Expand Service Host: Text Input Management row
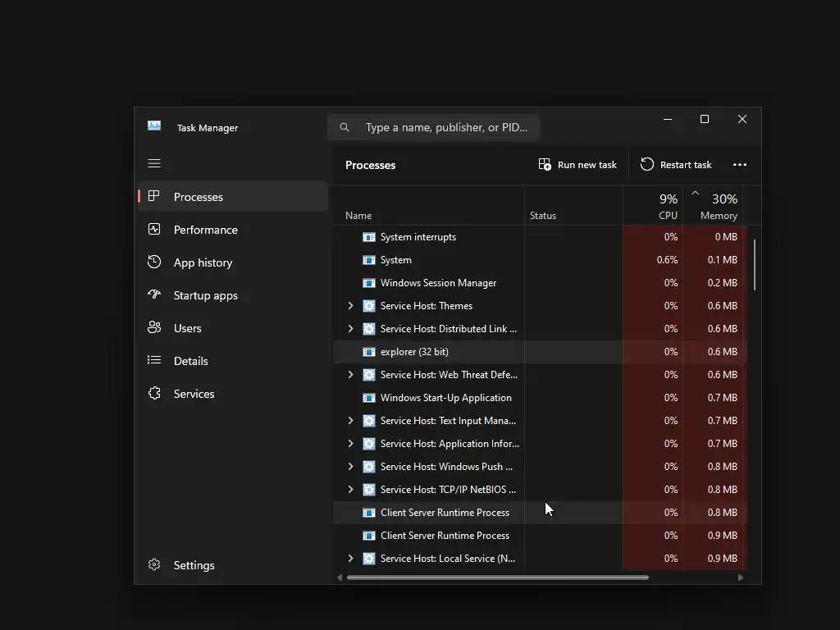The image size is (840, 630). [x=350, y=421]
